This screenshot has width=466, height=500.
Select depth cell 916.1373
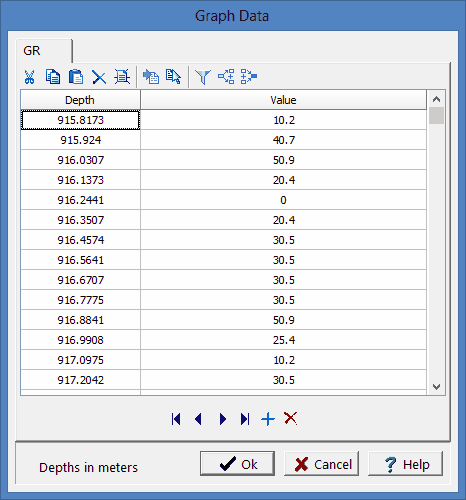(80, 180)
